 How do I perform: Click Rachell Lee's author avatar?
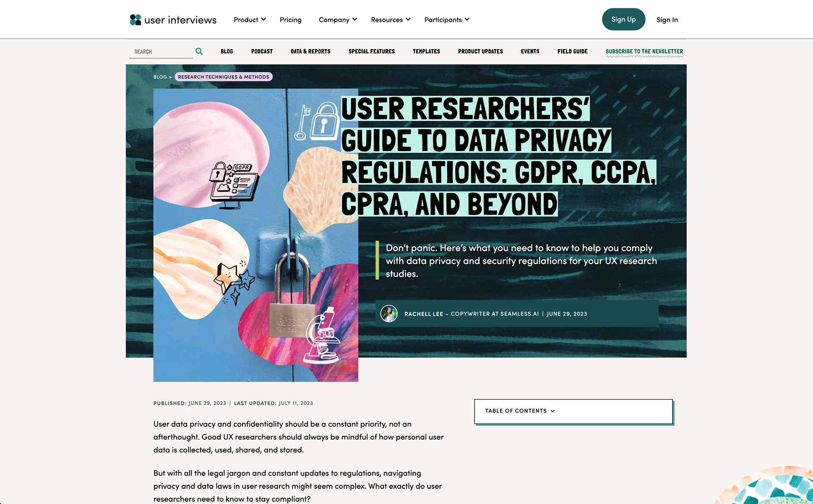click(x=389, y=314)
